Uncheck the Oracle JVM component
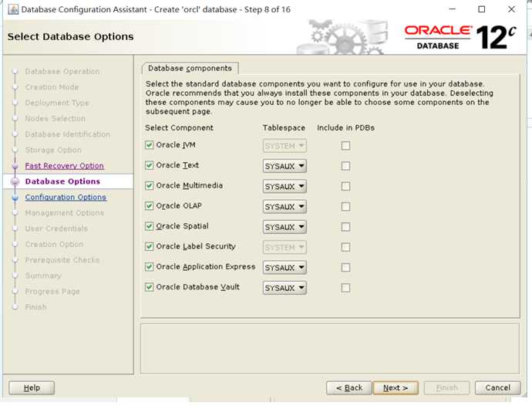The height and width of the screenshot is (406, 532). click(x=150, y=145)
